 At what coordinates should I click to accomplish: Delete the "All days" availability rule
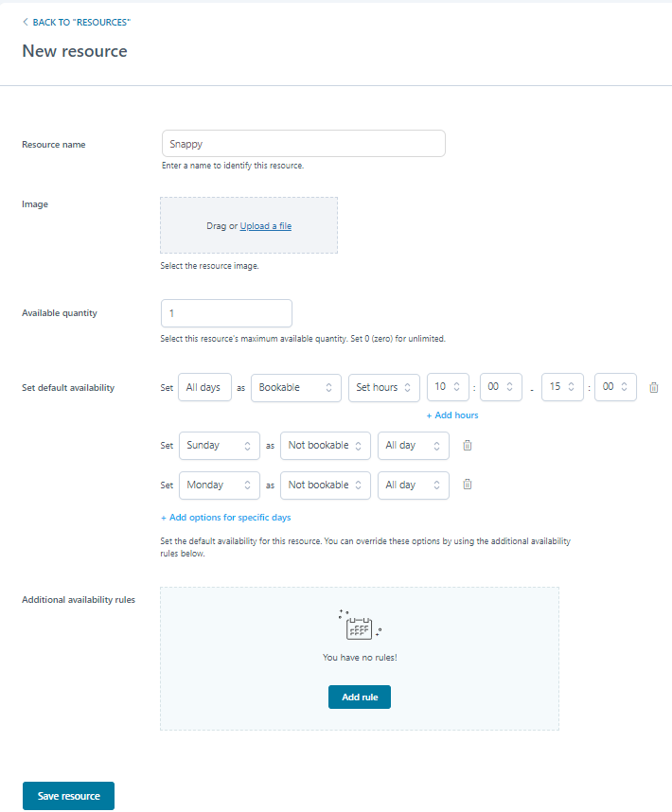point(653,386)
